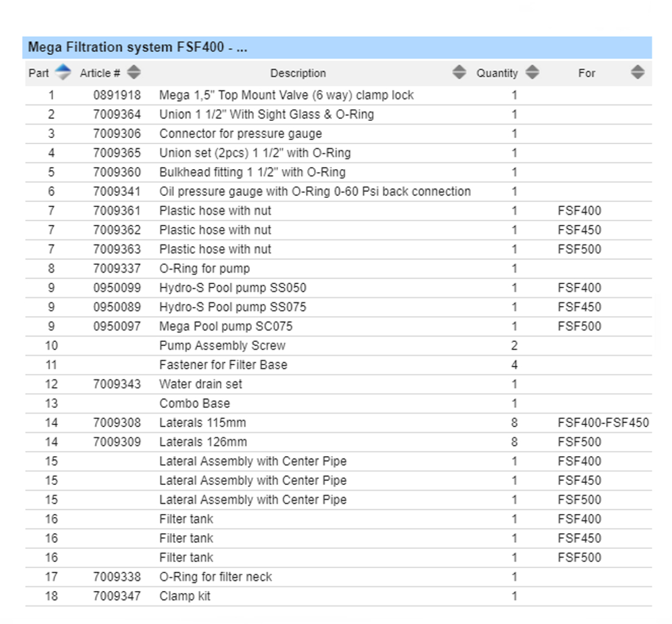Select Laterals 126mm description
The image size is (672, 624).
[x=203, y=442]
